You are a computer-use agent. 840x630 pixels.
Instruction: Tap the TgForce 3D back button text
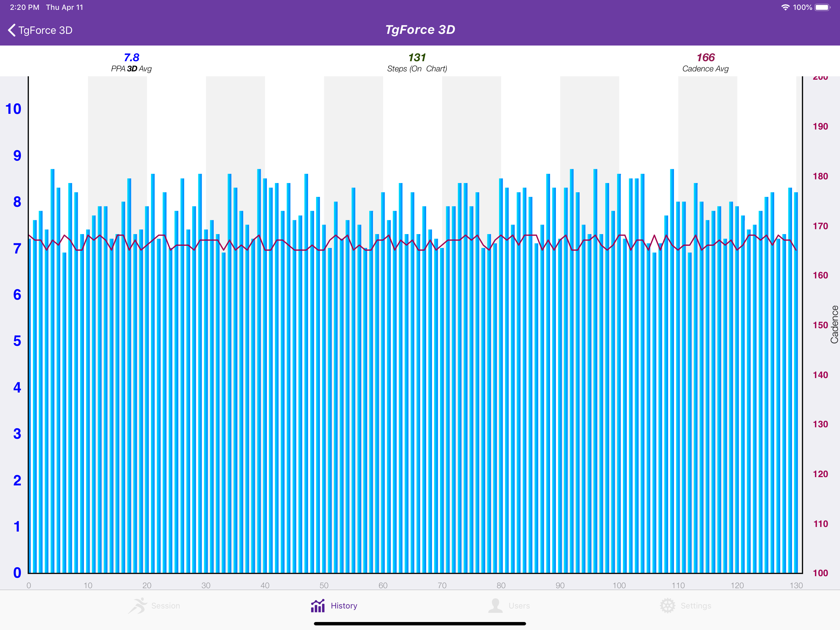coord(46,30)
